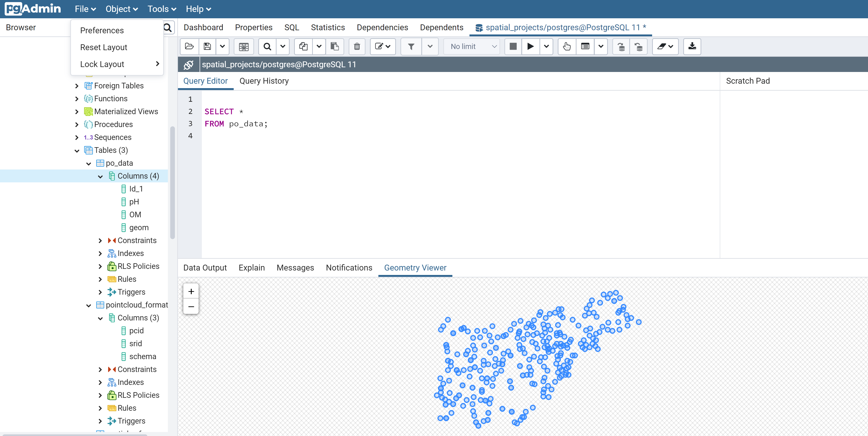Select Preferences from the File menu
The height and width of the screenshot is (436, 868).
pos(101,30)
